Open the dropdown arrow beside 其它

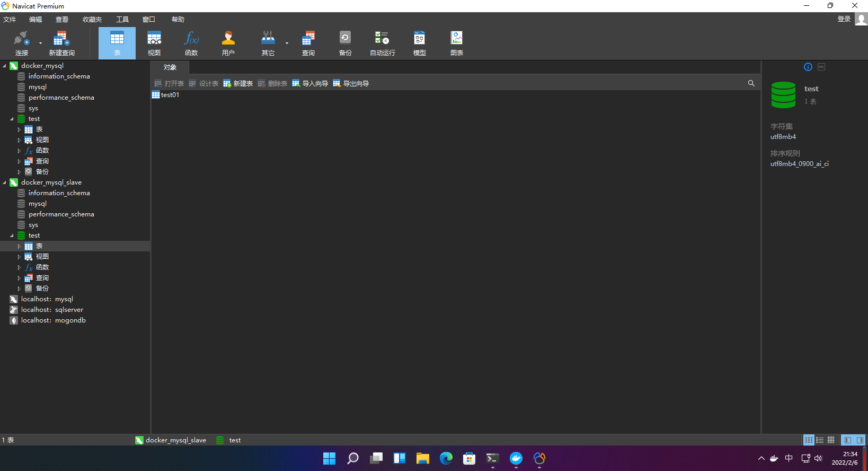(287, 43)
